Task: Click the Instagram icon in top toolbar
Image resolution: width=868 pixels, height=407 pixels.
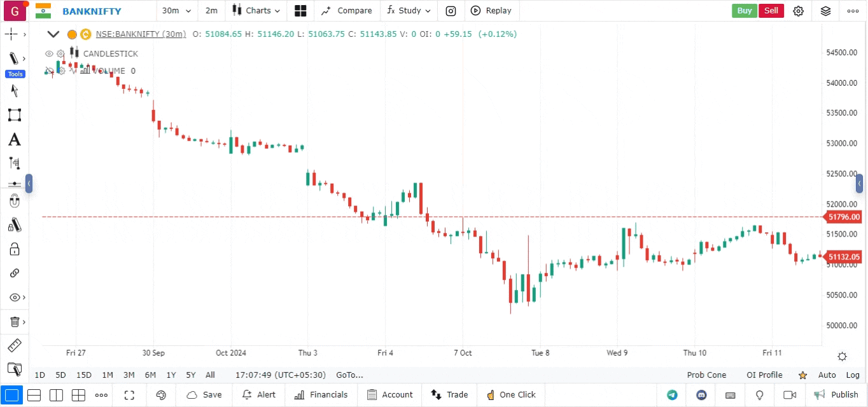Action: click(x=451, y=11)
